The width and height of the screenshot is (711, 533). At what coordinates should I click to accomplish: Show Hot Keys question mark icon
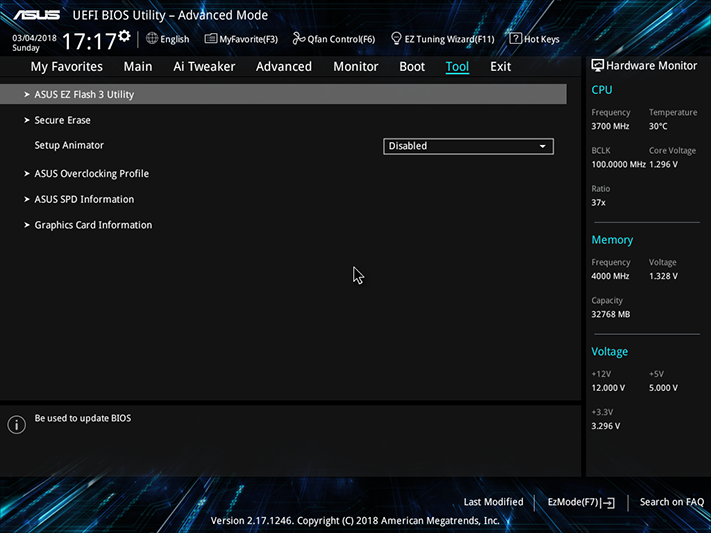click(x=515, y=39)
